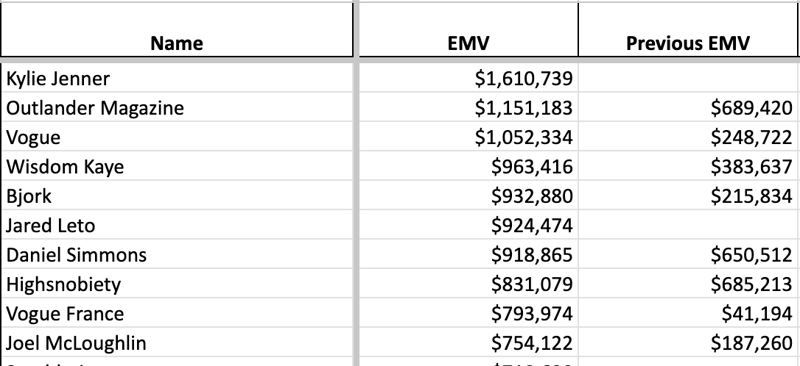Select the $689,420 Previous EMV cell
Viewport: 800px width, 366px height.
coord(687,107)
